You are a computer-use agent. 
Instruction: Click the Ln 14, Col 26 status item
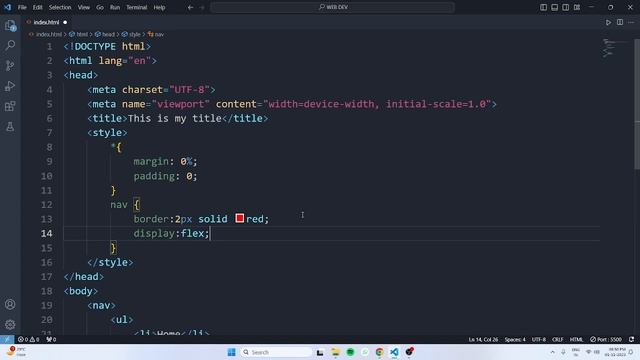click(x=483, y=339)
